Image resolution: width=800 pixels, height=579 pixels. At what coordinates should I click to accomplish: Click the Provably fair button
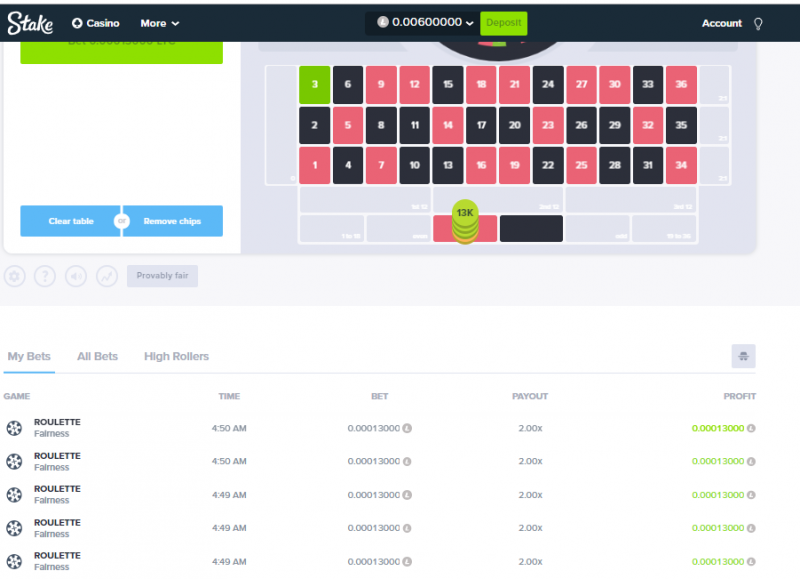coord(162,275)
